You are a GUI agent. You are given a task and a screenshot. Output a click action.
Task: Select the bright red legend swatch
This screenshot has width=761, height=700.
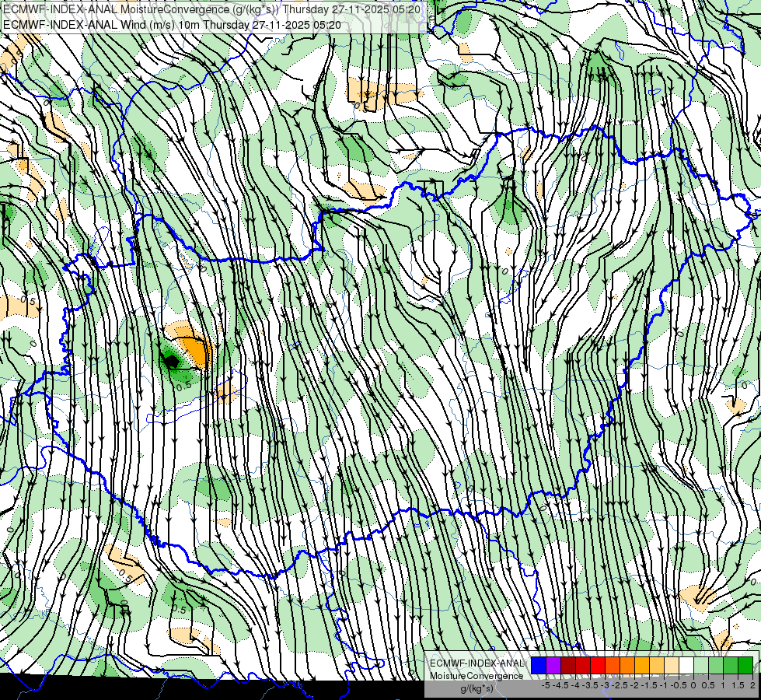tap(598, 666)
